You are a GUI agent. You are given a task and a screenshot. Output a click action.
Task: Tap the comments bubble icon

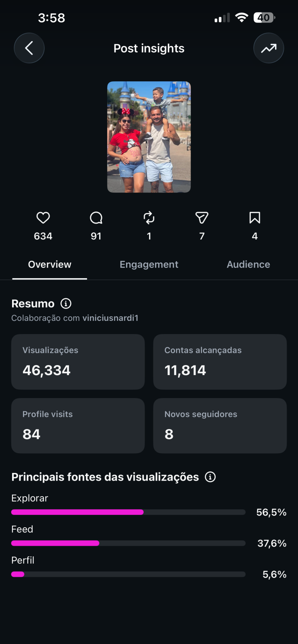coord(96,218)
